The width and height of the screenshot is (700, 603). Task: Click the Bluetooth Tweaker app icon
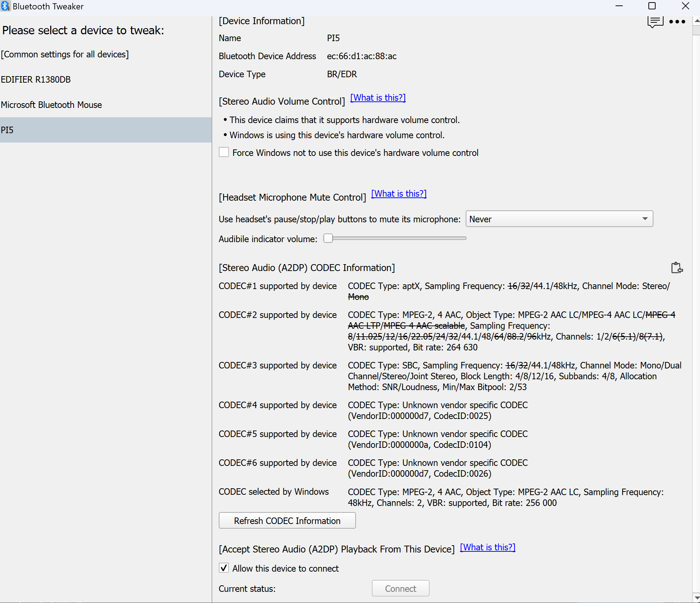5,6
